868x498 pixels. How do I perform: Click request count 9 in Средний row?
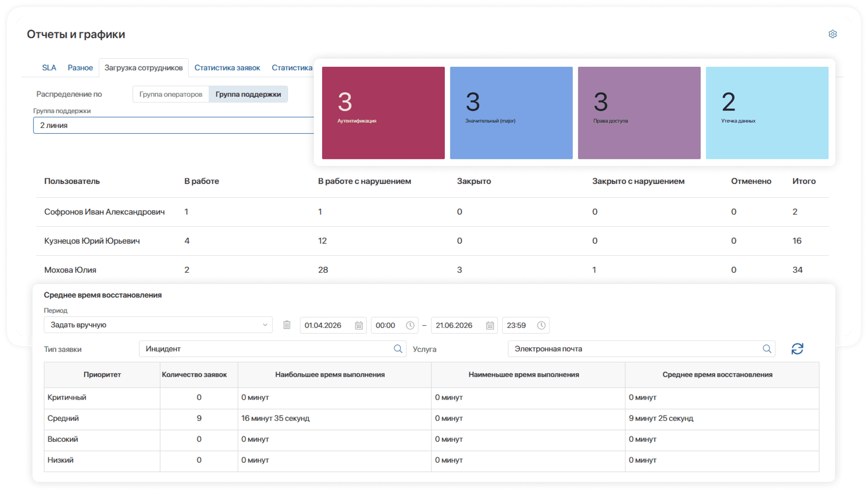point(199,418)
